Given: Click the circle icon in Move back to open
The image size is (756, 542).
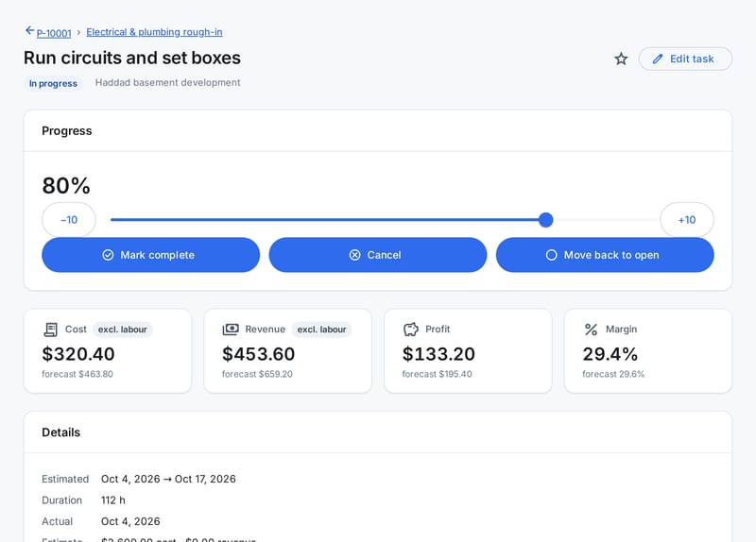Looking at the screenshot, I should [552, 255].
